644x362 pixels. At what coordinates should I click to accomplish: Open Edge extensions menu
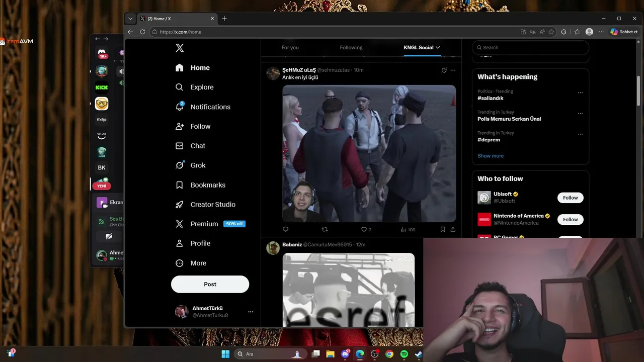point(563,32)
